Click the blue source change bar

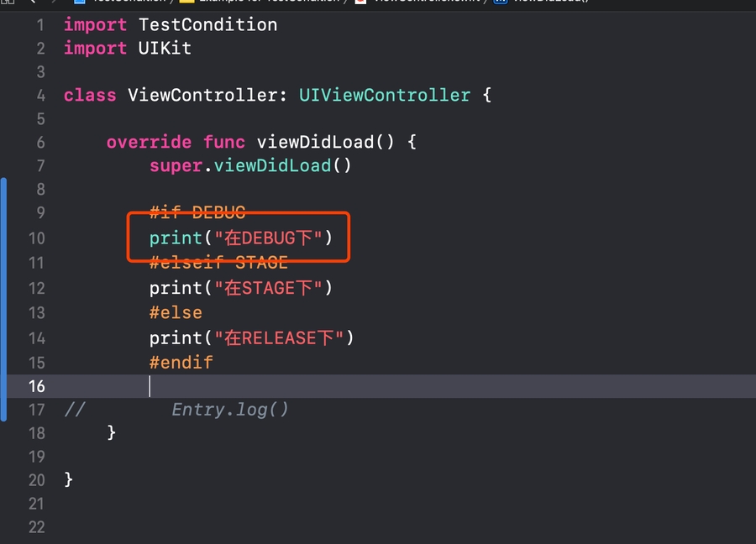tap(3, 298)
